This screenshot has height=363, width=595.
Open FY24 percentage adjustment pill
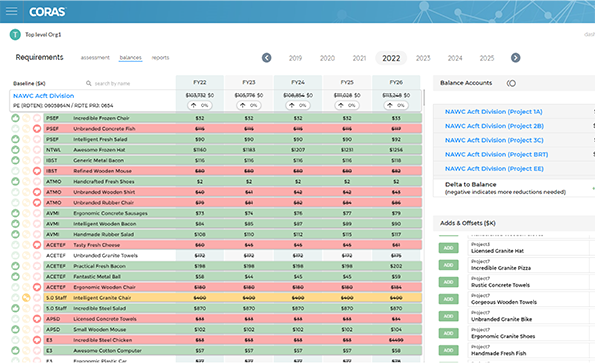[298, 105]
